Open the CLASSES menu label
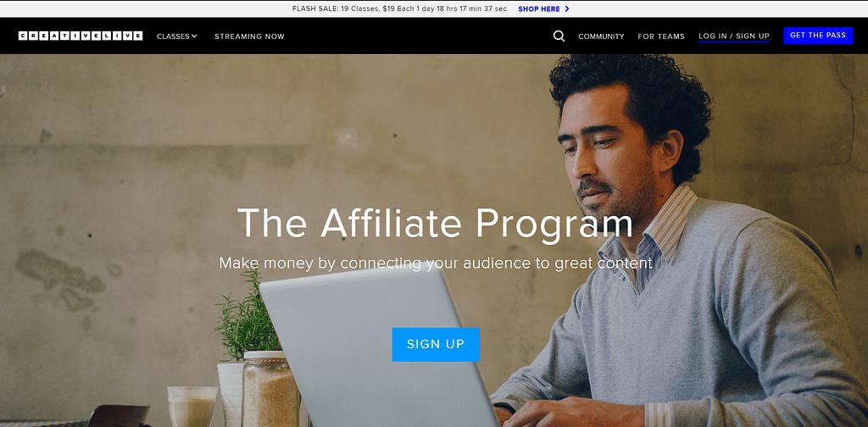Viewport: 868px width, 427px height. point(173,36)
